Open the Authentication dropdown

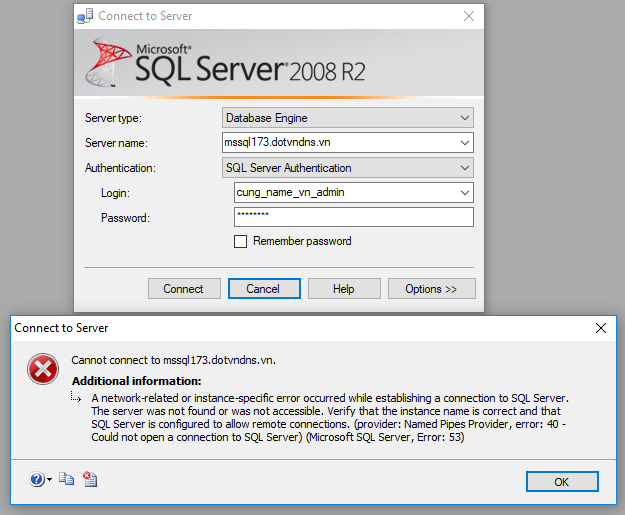pyautogui.click(x=348, y=167)
